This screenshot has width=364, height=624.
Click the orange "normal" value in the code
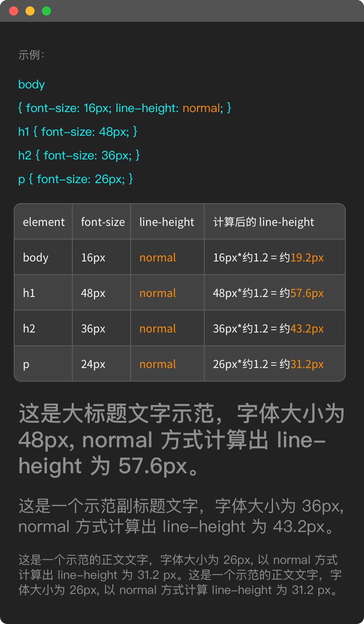pyautogui.click(x=201, y=108)
